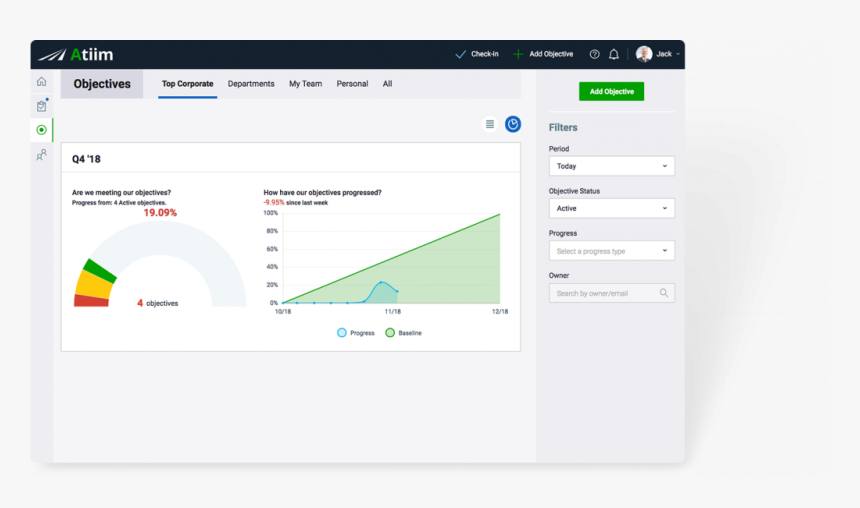Viewport: 860px width, 508px height.
Task: Click the green Add Objective button
Action: point(611,91)
